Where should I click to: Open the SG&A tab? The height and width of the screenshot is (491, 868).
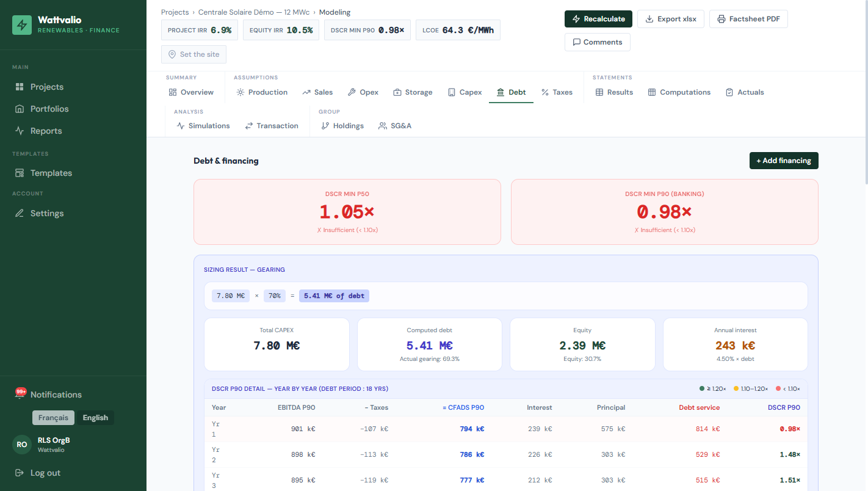click(x=395, y=126)
